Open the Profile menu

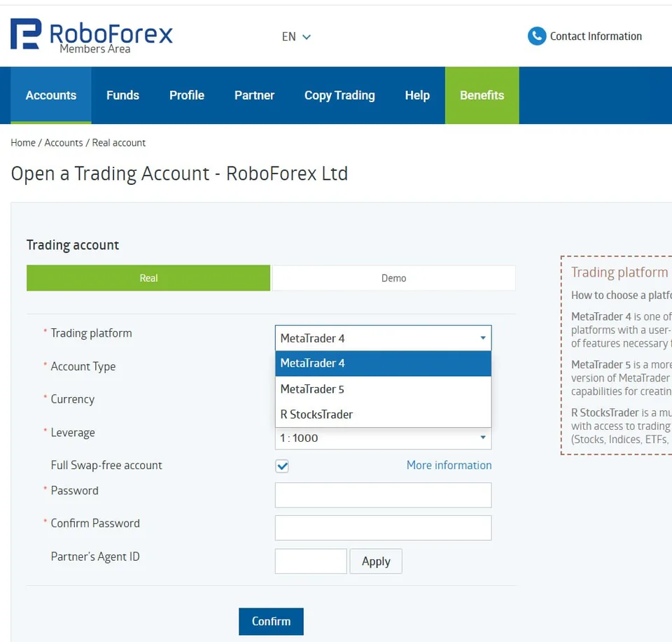[187, 95]
